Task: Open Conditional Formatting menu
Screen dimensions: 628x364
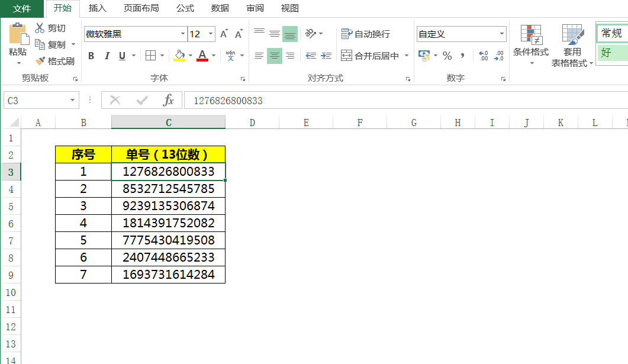Action: tap(531, 45)
